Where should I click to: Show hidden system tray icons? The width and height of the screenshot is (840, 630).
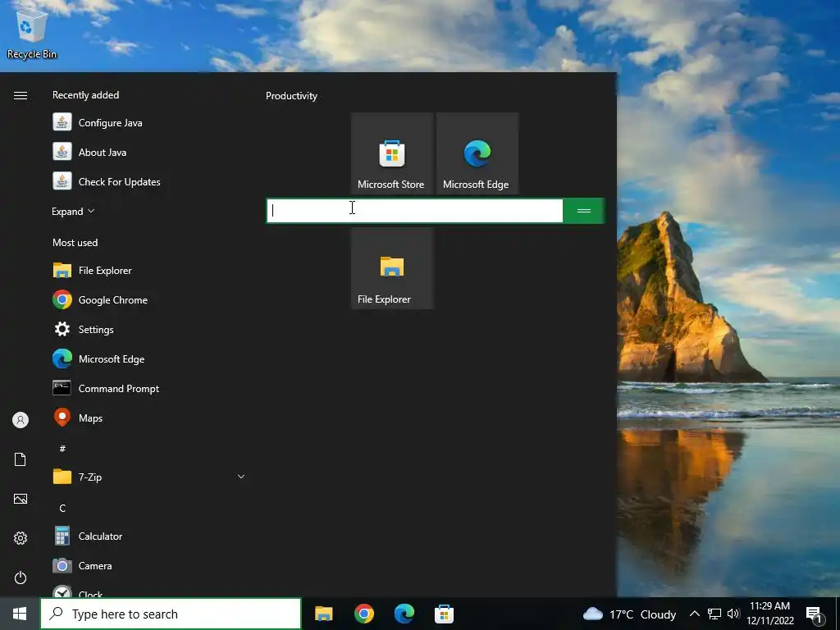pyautogui.click(x=694, y=614)
